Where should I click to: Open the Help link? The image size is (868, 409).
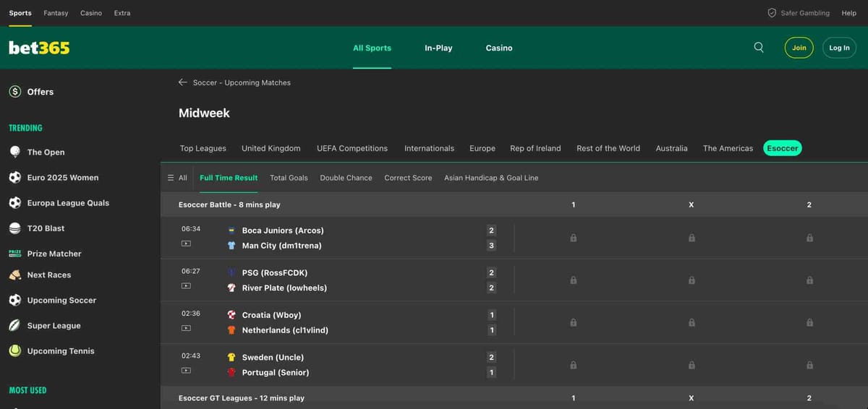[848, 13]
